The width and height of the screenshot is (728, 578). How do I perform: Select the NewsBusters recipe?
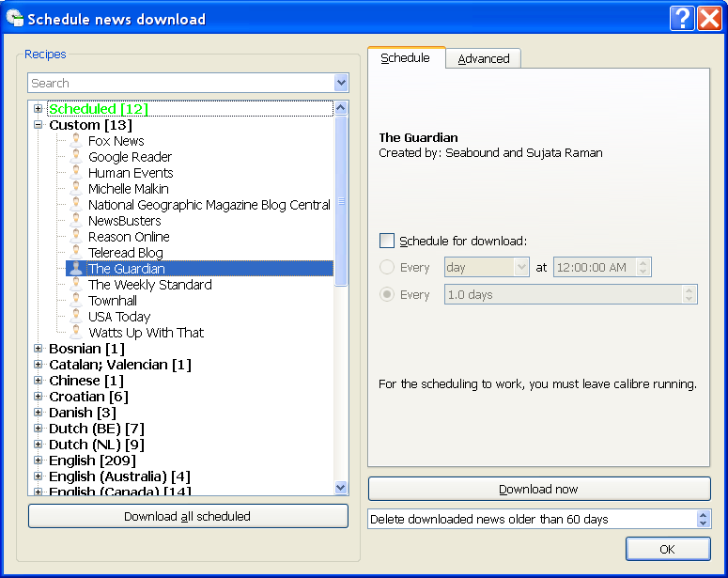tap(124, 221)
